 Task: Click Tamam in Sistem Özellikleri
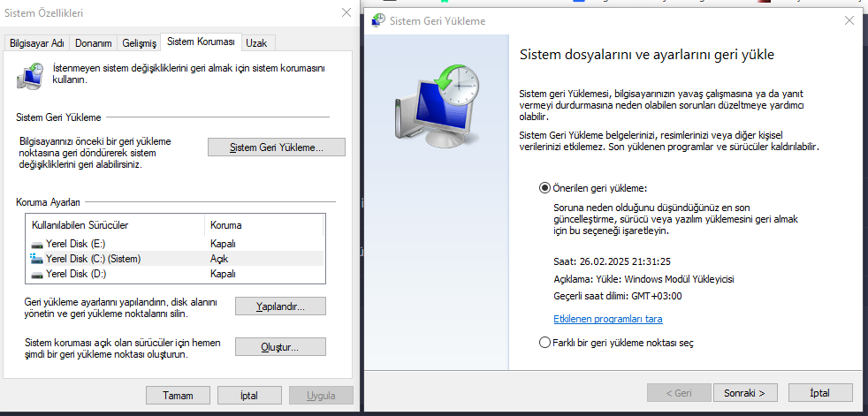pyautogui.click(x=178, y=396)
